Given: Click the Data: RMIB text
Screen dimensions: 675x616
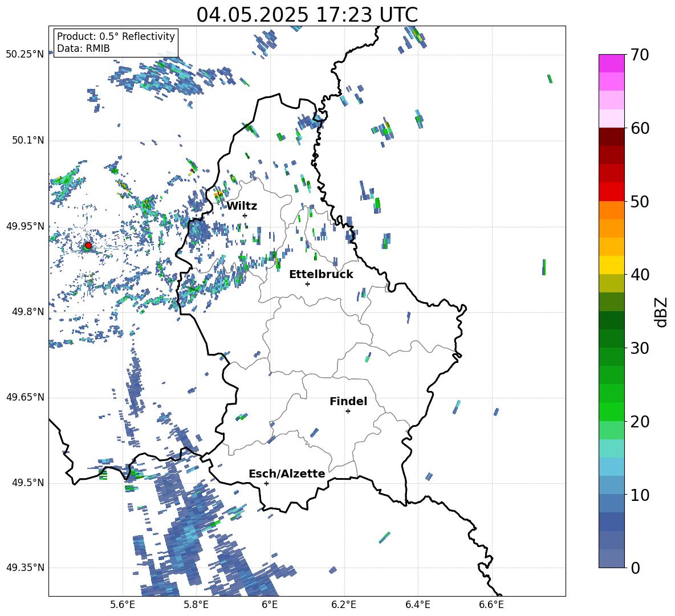Looking at the screenshot, I should pyautogui.click(x=83, y=48).
